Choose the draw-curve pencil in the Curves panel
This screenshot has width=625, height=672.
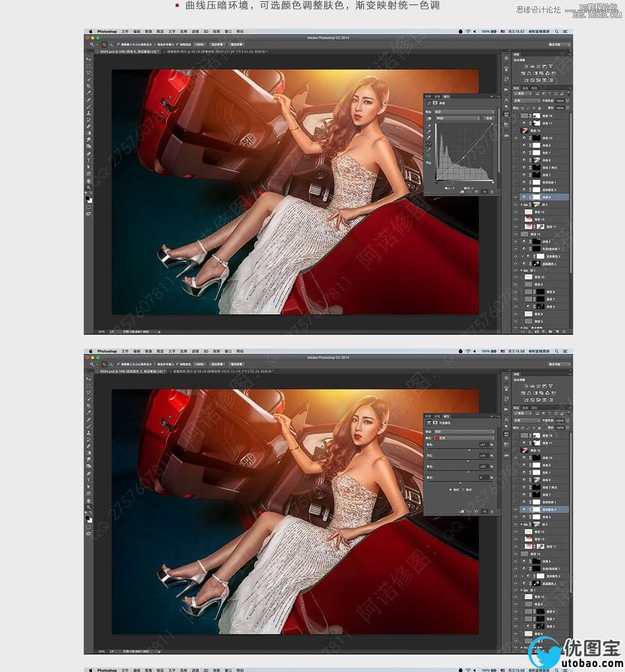click(428, 149)
